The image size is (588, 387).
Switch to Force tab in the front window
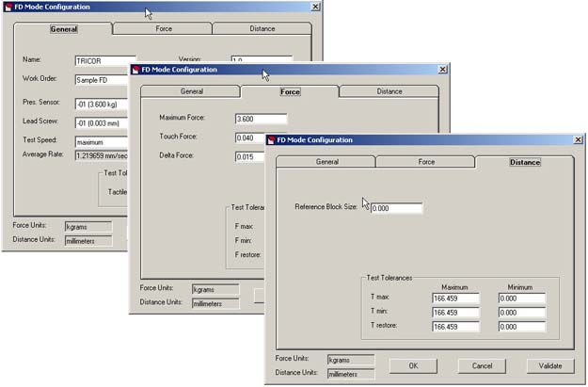coord(426,162)
